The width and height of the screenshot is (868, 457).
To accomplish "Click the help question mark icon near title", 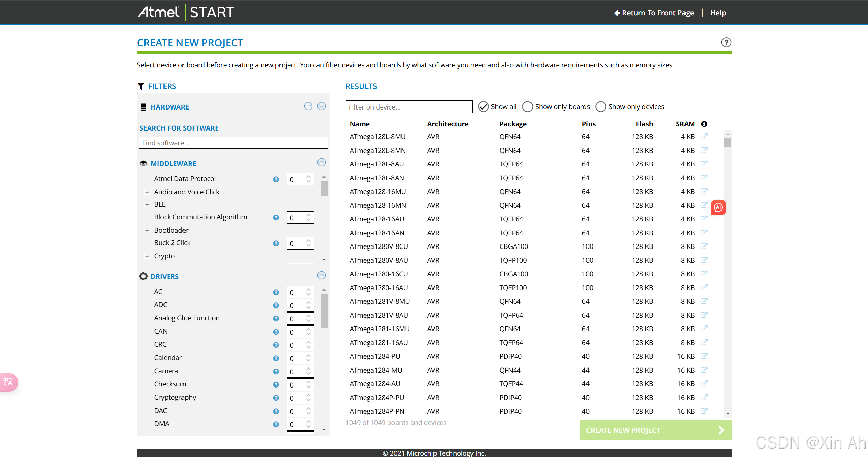I will 726,42.
